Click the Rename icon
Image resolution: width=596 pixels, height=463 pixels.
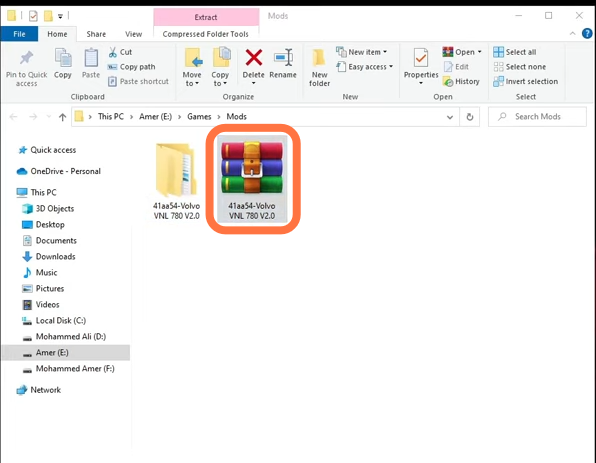(283, 58)
